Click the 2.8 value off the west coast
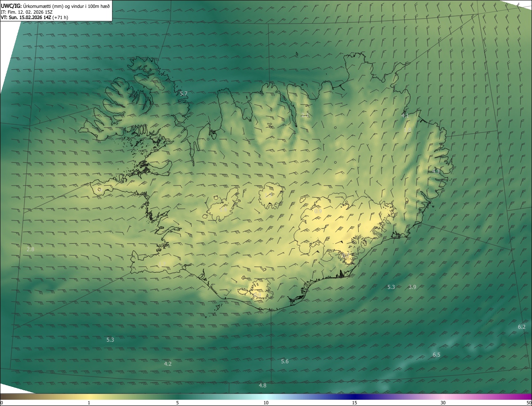The height and width of the screenshot is (406, 532). (30, 249)
